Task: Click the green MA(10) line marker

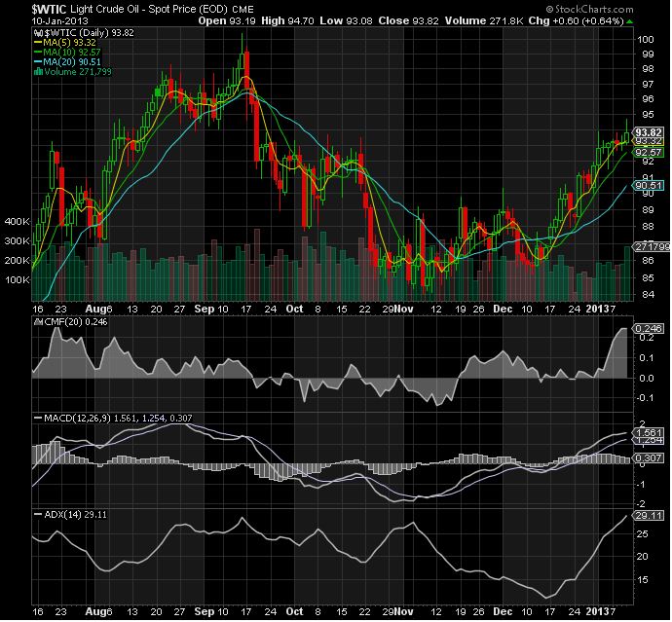Action: [38, 53]
